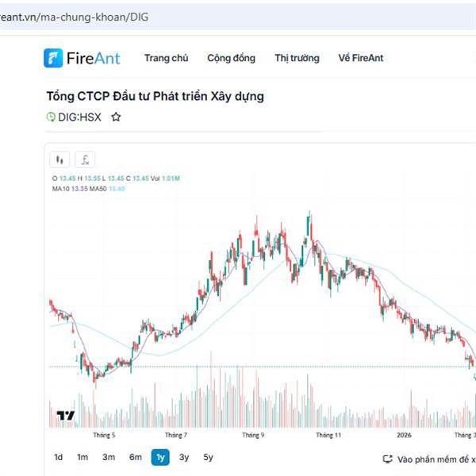Image resolution: width=476 pixels, height=476 pixels.
Task: Click the clock icon beside DIG:HSX
Action: [51, 117]
